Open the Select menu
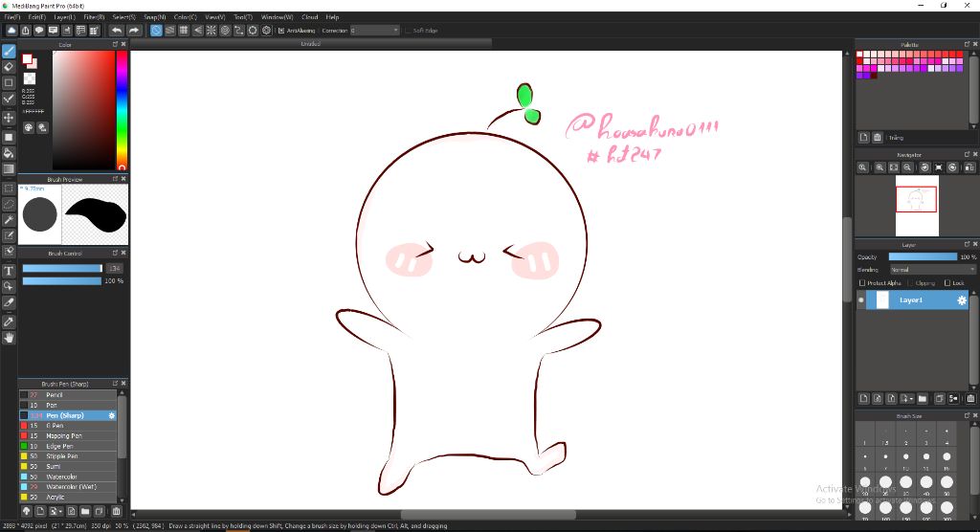This screenshot has height=532, width=980. pyautogui.click(x=123, y=17)
